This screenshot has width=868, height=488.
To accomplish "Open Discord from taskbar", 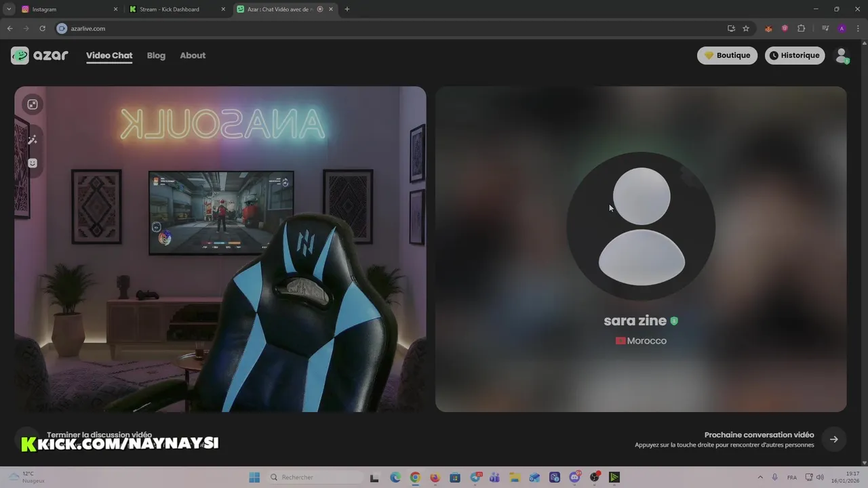I will tap(575, 477).
